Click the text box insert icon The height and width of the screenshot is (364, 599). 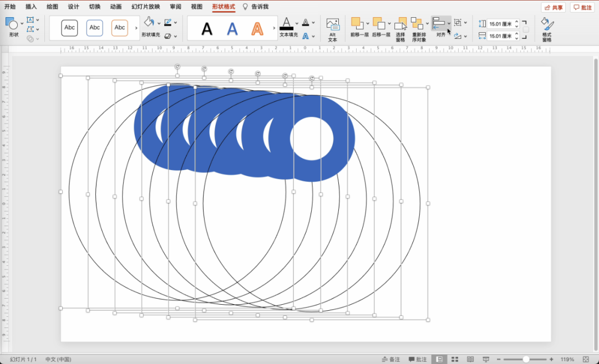click(30, 20)
